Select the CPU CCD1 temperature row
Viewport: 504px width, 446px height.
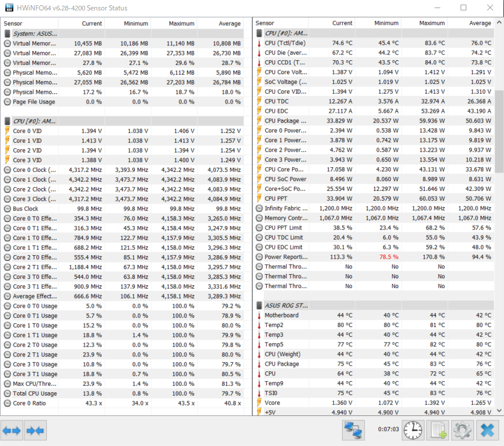(x=373, y=62)
